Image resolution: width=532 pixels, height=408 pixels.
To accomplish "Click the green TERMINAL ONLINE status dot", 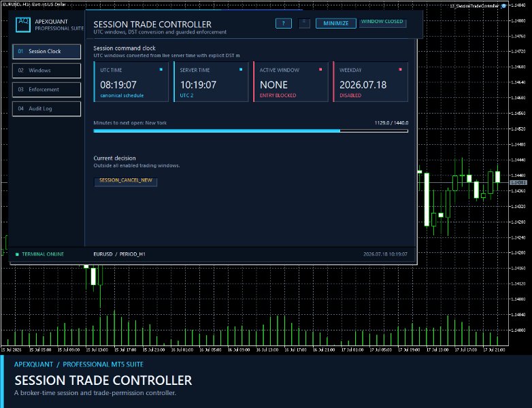I will 17,254.
